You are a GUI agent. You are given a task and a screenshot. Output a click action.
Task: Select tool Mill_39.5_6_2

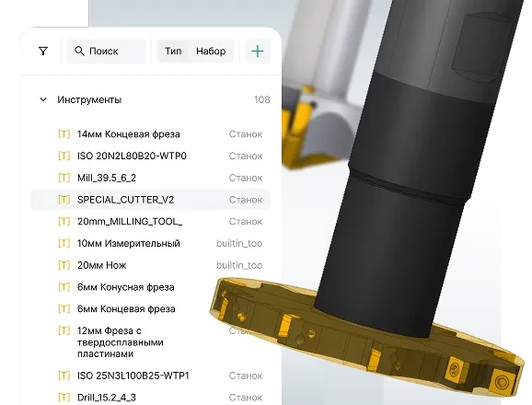pyautogui.click(x=107, y=178)
